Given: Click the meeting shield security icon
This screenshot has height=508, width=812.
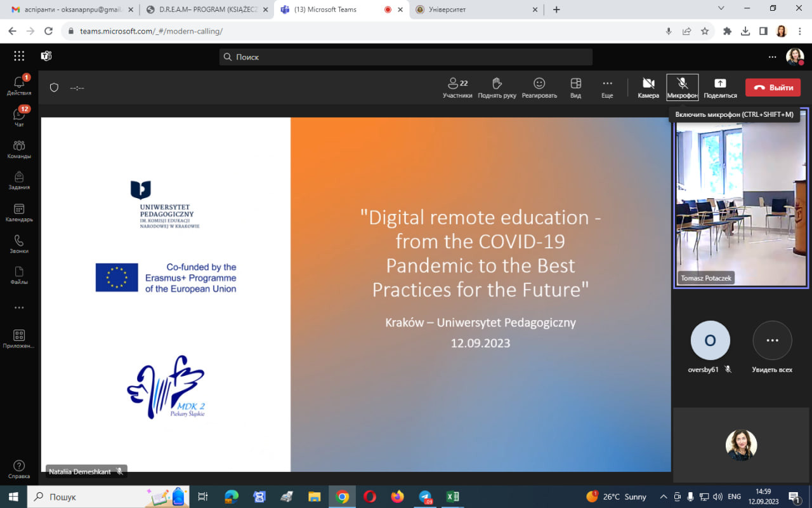Looking at the screenshot, I should 54,88.
